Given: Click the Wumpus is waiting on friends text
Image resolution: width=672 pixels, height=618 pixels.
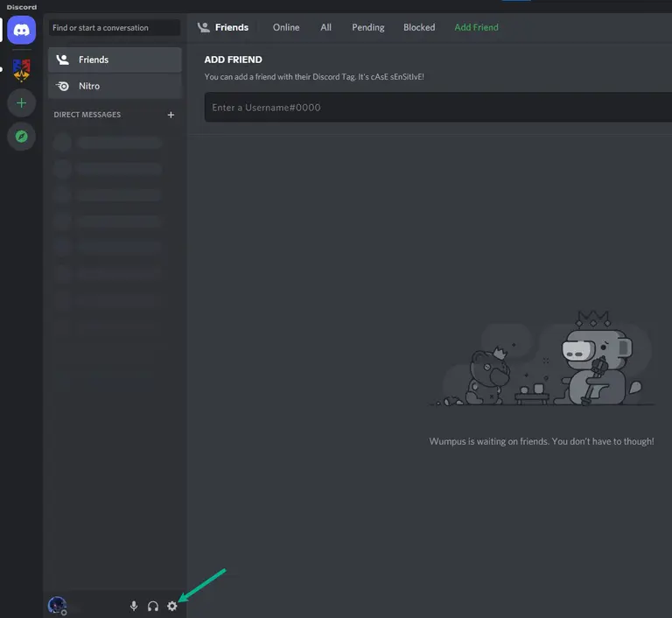Looking at the screenshot, I should pyautogui.click(x=542, y=441).
